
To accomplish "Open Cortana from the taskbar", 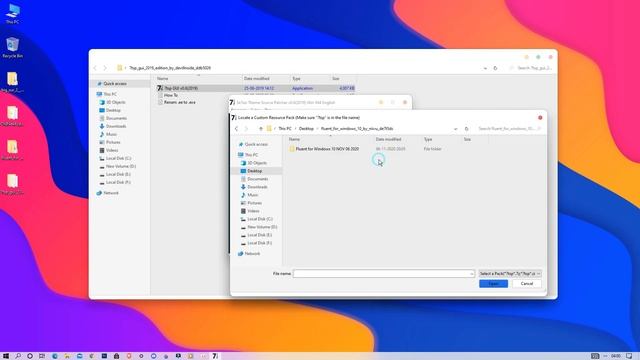I will [30, 356].
